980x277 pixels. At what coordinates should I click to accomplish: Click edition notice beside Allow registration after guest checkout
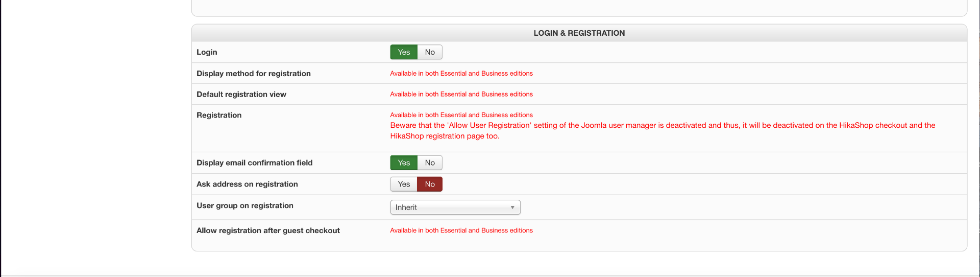coord(461,230)
